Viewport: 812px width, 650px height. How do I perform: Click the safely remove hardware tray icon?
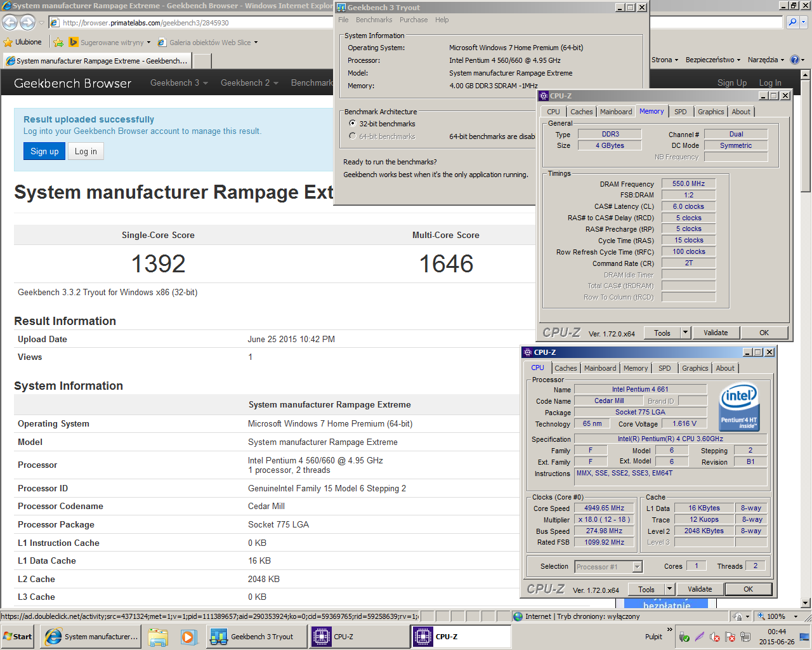684,637
